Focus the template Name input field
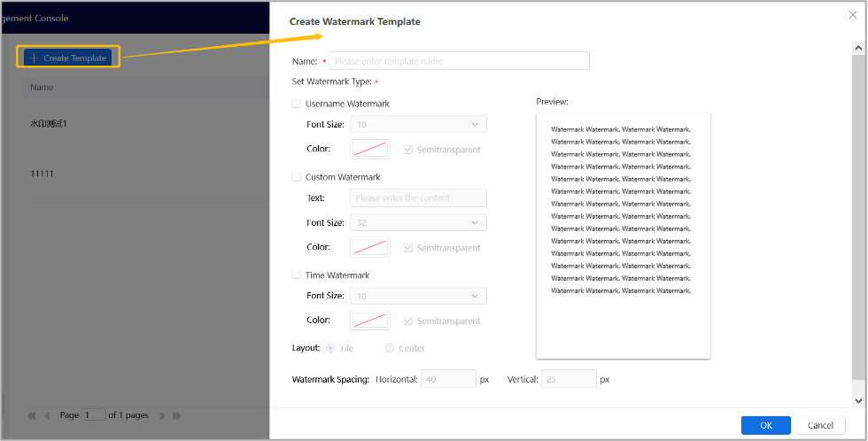This screenshot has height=441, width=868. 459,61
